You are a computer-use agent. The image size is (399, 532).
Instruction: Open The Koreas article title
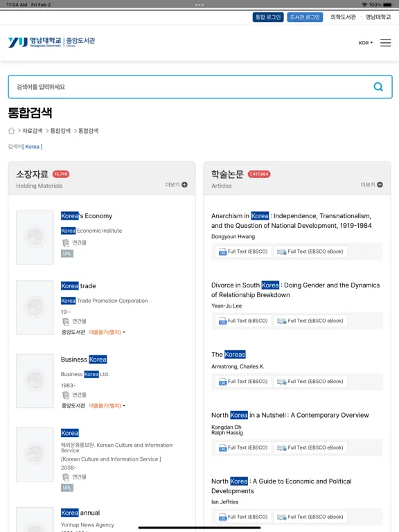click(229, 354)
